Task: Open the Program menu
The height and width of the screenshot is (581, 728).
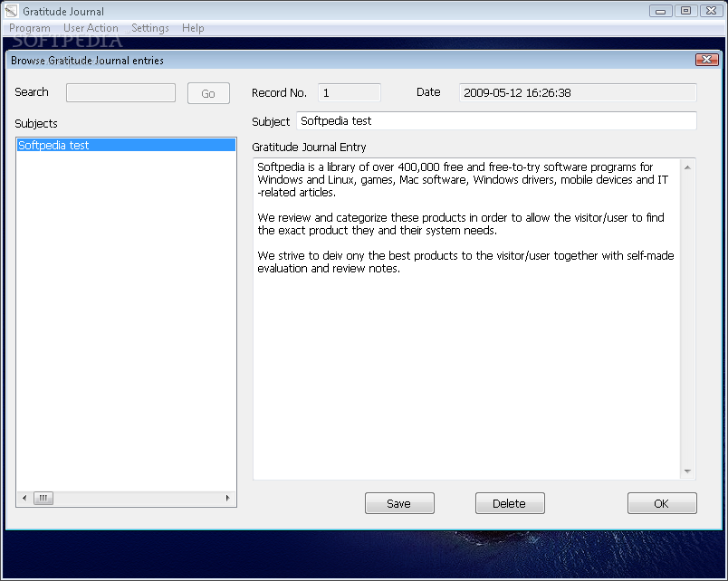Action: click(30, 28)
